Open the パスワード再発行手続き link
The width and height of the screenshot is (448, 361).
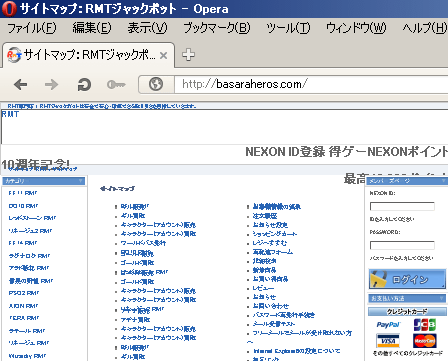(x=284, y=315)
